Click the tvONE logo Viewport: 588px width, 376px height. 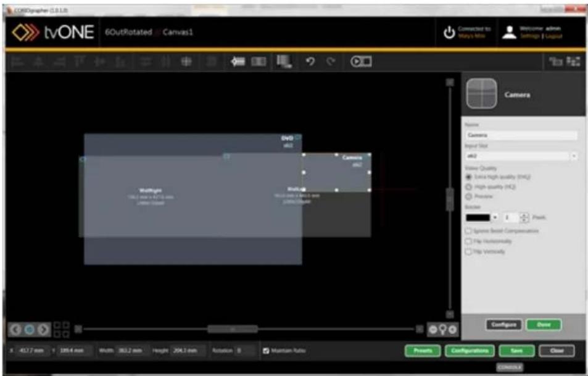tap(53, 32)
